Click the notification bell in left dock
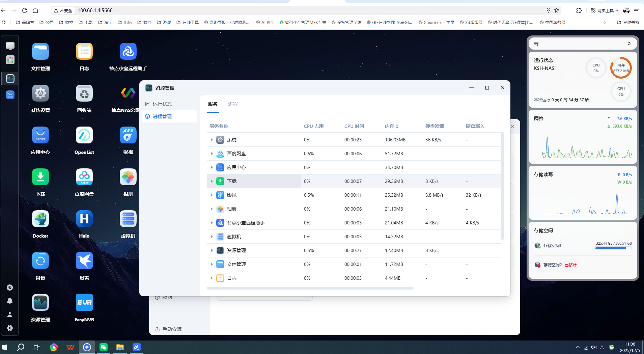Image resolution: width=644 pixels, height=354 pixels. tap(10, 301)
